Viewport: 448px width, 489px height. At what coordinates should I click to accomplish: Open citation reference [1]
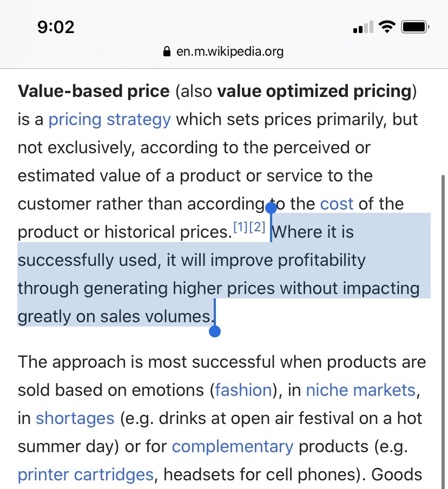pyautogui.click(x=241, y=228)
